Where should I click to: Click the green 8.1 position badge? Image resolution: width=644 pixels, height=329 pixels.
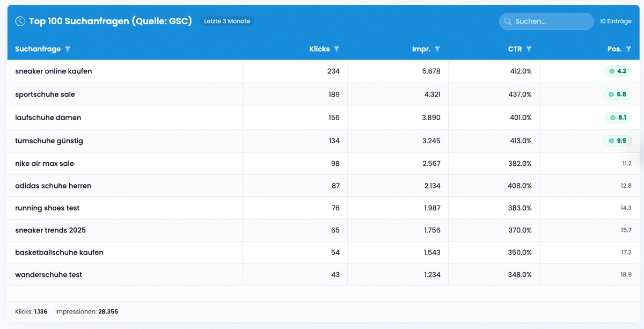[618, 118]
